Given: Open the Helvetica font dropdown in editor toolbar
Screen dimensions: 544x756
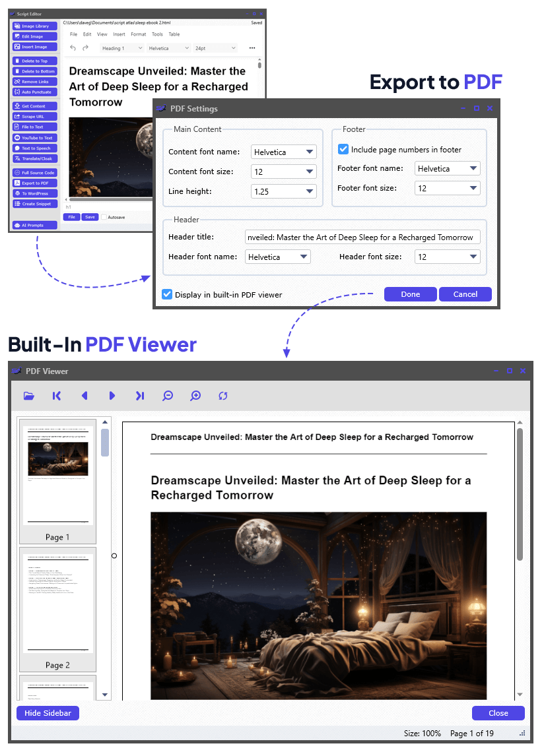Looking at the screenshot, I should [168, 48].
